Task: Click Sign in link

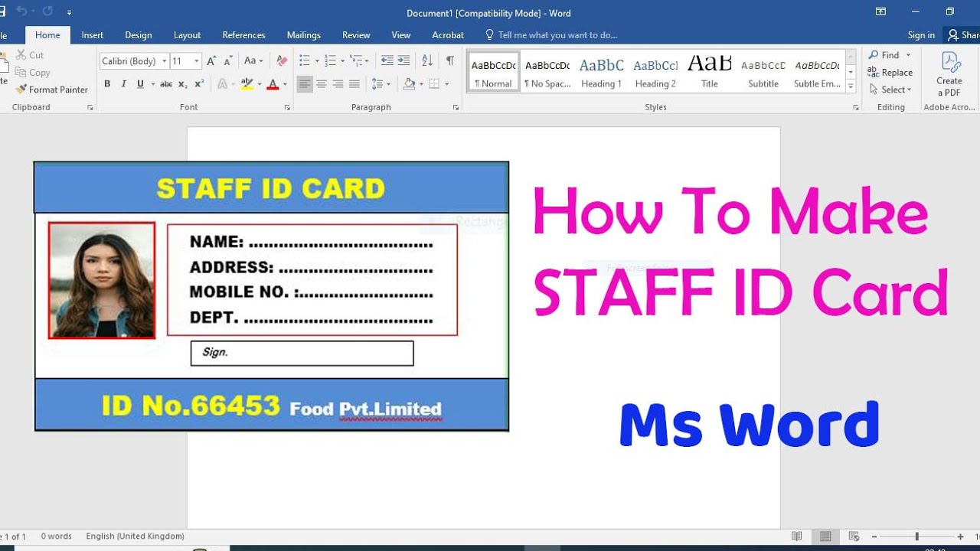Action: (x=921, y=35)
